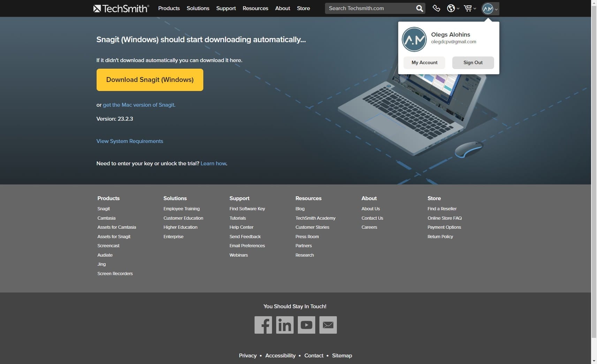Open the Blog footer link
Image resolution: width=597 pixels, height=364 pixels.
click(x=300, y=209)
